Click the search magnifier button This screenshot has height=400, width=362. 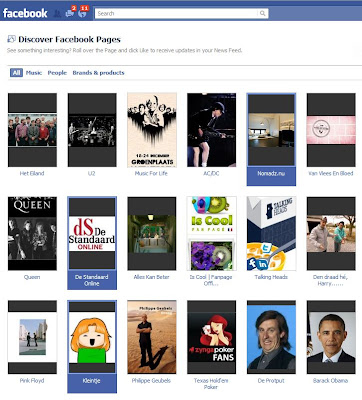click(263, 13)
